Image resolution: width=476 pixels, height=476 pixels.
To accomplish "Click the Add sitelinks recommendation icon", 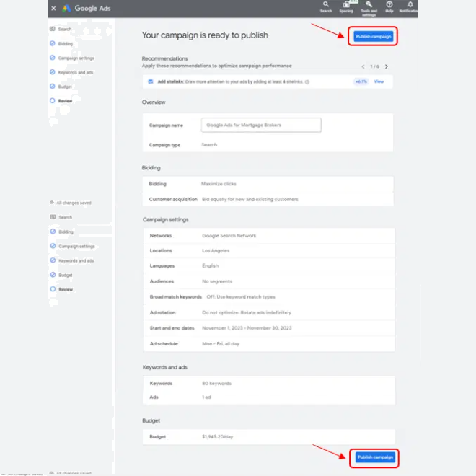I will (150, 82).
